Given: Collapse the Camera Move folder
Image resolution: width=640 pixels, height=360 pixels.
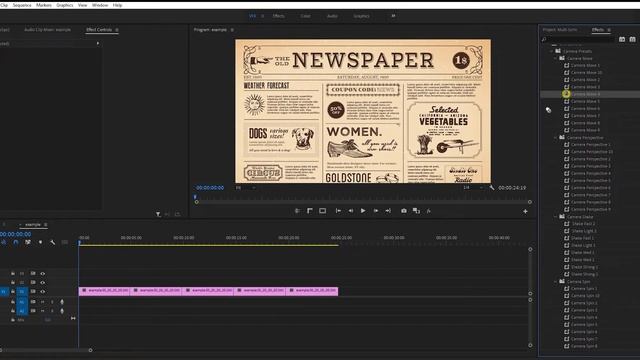Looking at the screenshot, I should [x=556, y=58].
